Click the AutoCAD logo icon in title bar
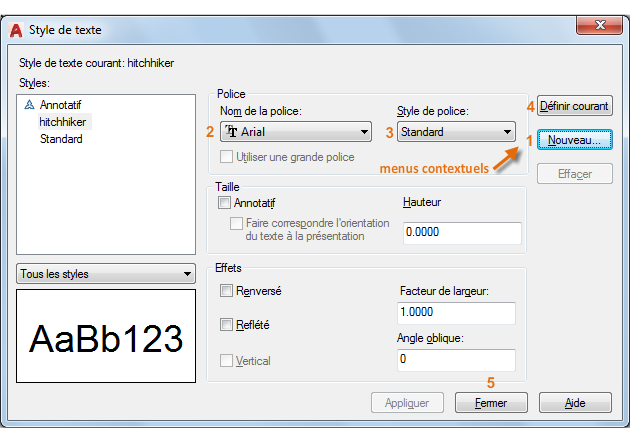Screen dimensions: 632x438 point(16,30)
